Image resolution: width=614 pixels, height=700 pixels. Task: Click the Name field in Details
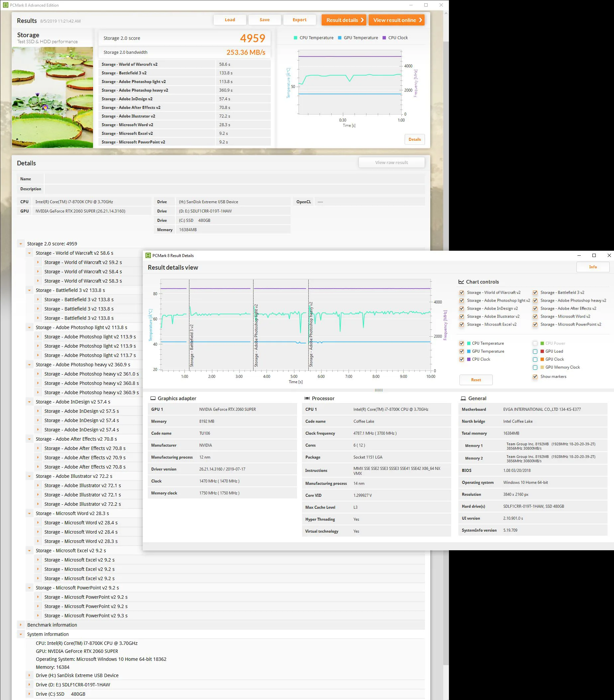[234, 179]
